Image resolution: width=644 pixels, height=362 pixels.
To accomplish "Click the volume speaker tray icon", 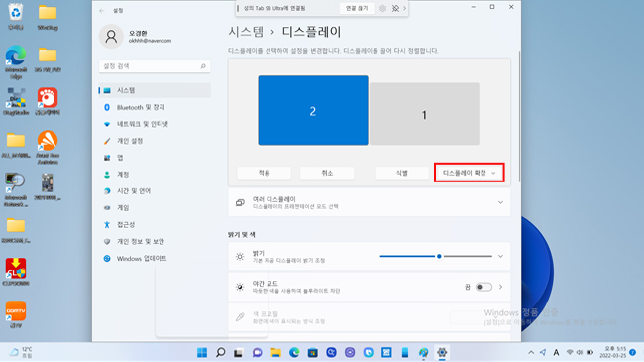I will pyautogui.click(x=580, y=352).
